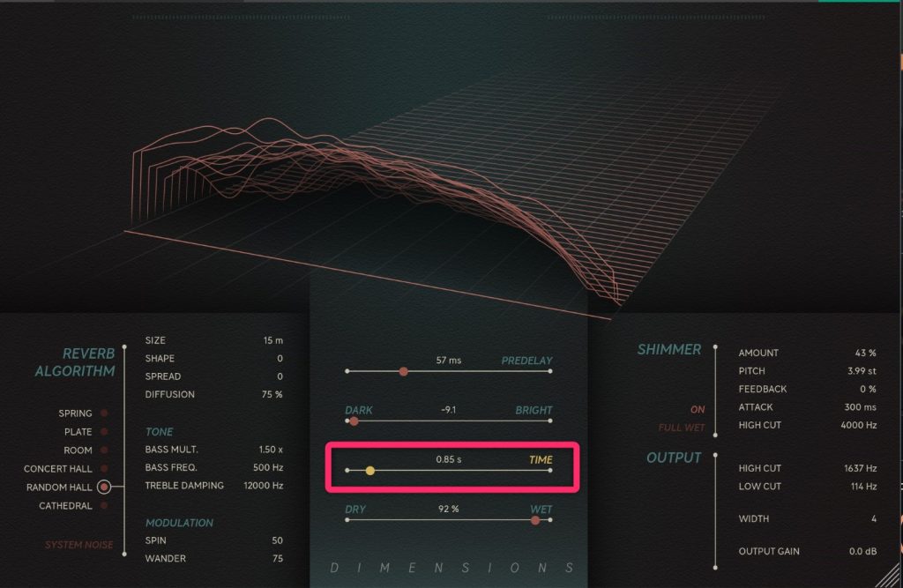The width and height of the screenshot is (903, 588).
Task: Select the Cathedral reverb algorithm
Action: pos(104,506)
